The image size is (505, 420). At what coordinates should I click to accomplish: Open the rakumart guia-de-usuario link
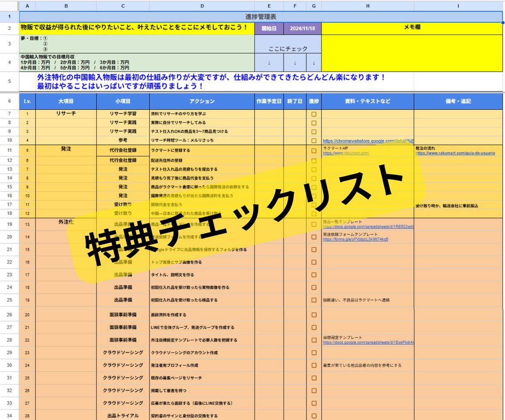pos(455,153)
